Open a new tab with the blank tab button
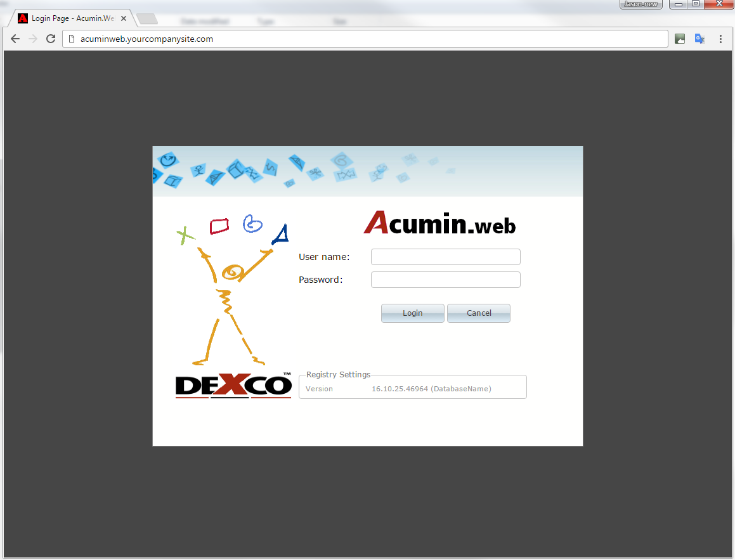 [x=147, y=19]
